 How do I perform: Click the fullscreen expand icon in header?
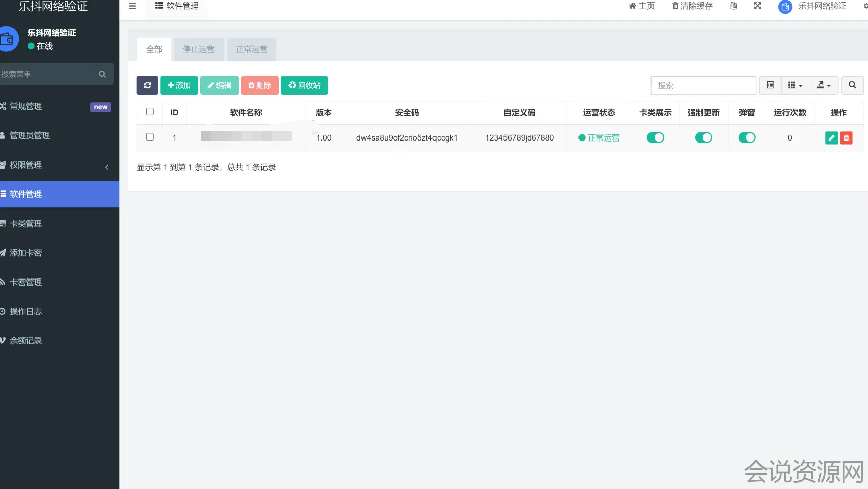coord(757,6)
